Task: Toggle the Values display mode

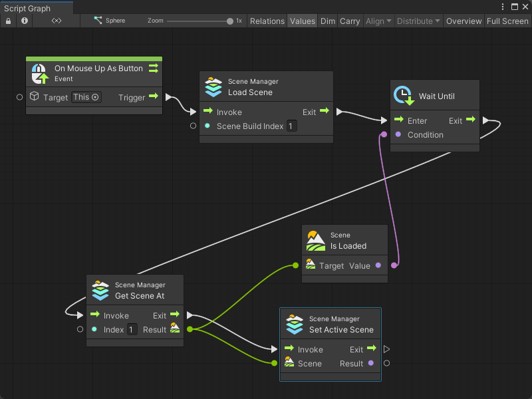Action: coord(303,21)
